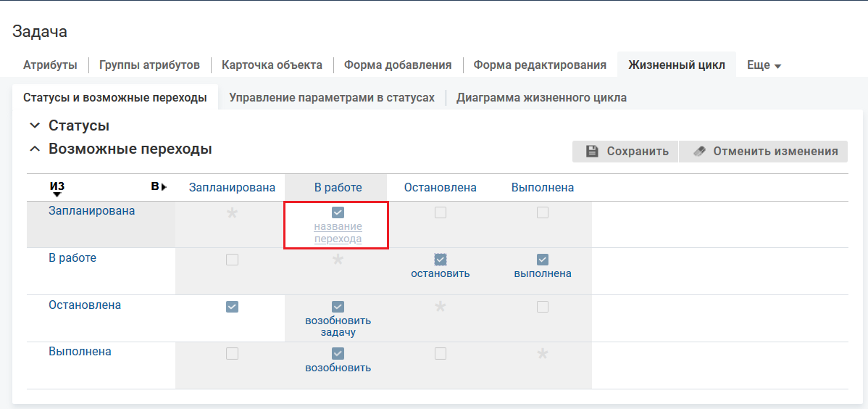868x409 pixels.
Task: Click the eraser icon on Отменить изменения
Action: tap(698, 152)
